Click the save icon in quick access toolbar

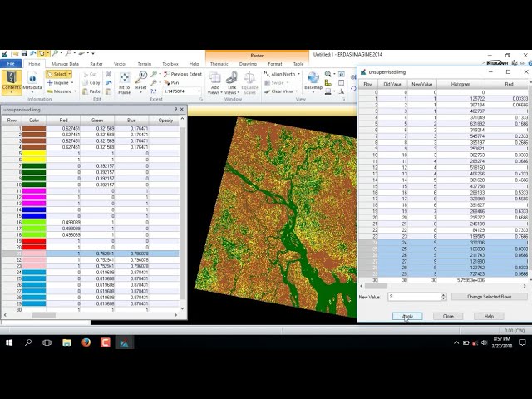pyautogui.click(x=24, y=53)
